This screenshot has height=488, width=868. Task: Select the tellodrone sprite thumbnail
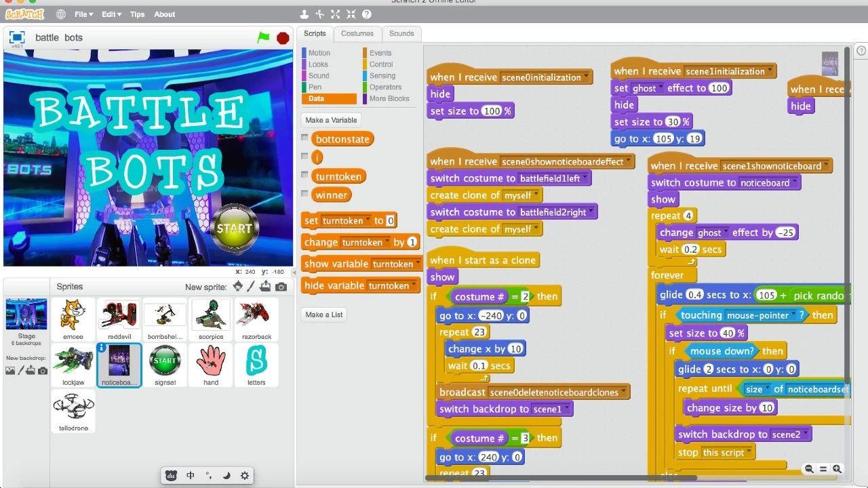coord(73,410)
